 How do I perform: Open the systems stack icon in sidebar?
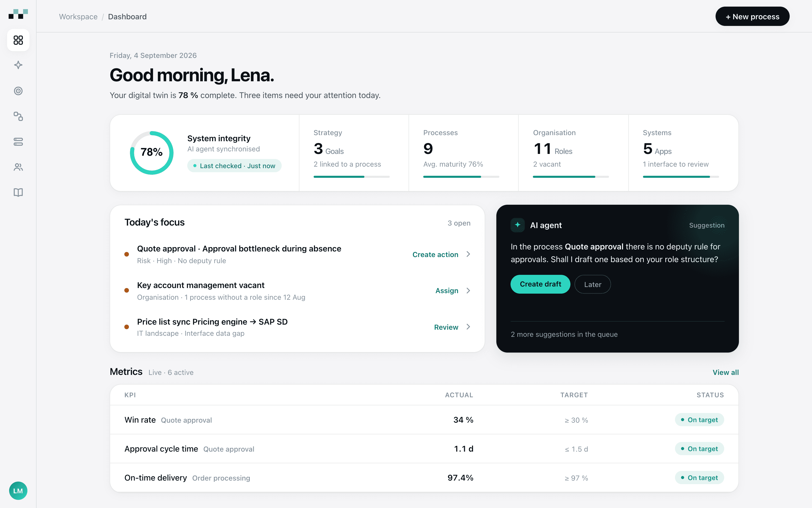pyautogui.click(x=18, y=142)
